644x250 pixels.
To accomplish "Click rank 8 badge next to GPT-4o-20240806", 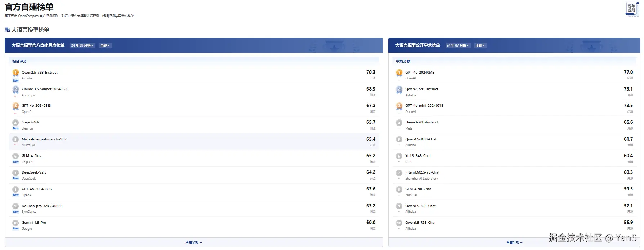I will click(15, 189).
